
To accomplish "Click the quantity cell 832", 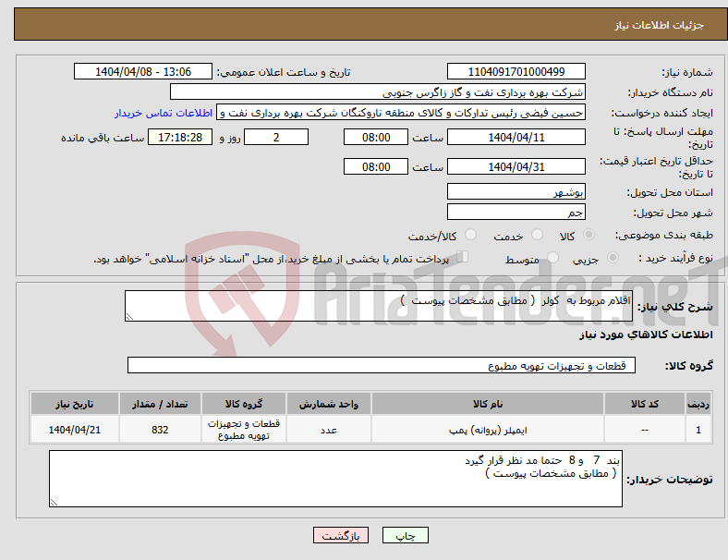I will (160, 430).
